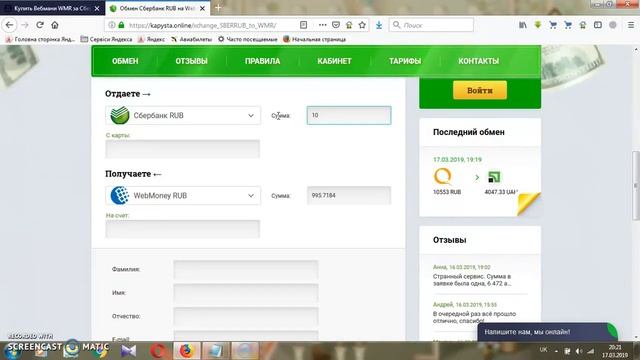Expand the WebMoney RUB currency dropdown
The height and width of the screenshot is (360, 640).
click(x=183, y=196)
